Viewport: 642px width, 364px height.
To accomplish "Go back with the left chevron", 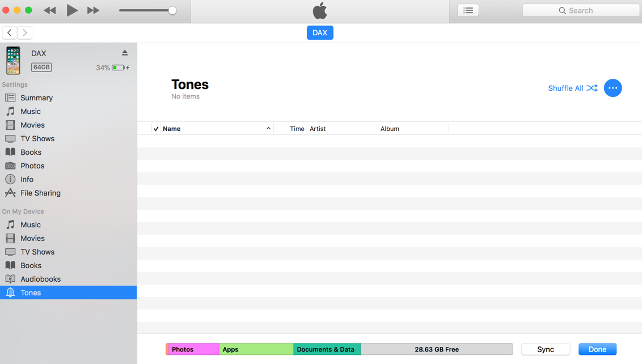I will tap(10, 33).
